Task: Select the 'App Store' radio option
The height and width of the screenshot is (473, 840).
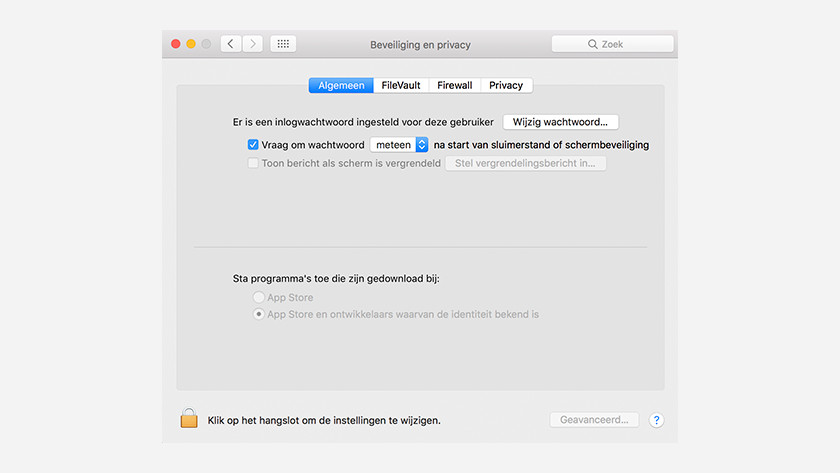Action: (259, 297)
